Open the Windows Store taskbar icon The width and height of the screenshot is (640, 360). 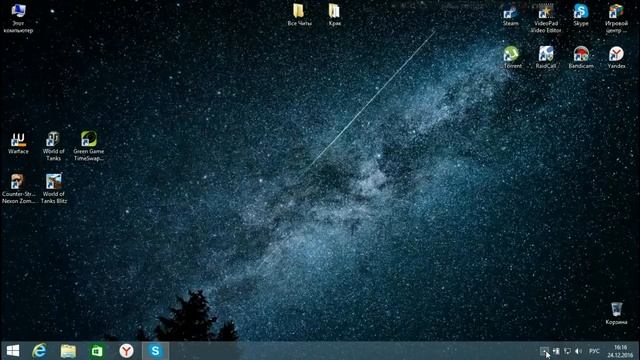(97, 351)
